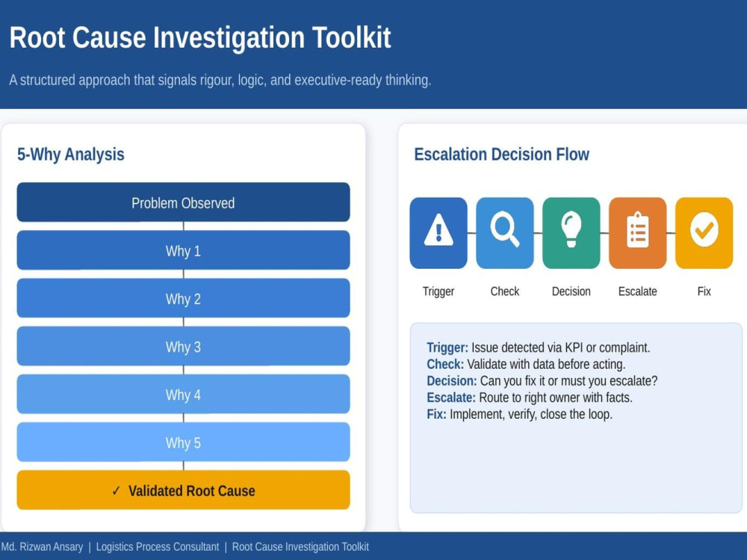Click the 'Issue detected via KPI or complaint' line

[x=539, y=348]
